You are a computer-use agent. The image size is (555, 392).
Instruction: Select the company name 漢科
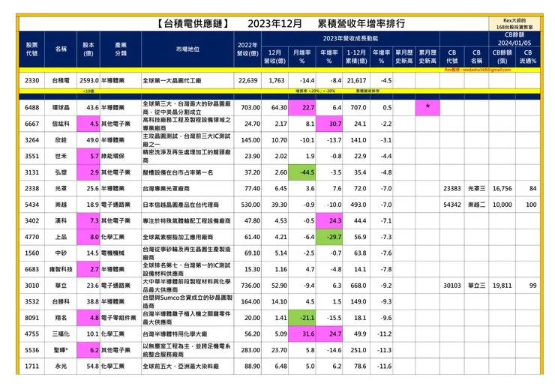click(x=61, y=221)
